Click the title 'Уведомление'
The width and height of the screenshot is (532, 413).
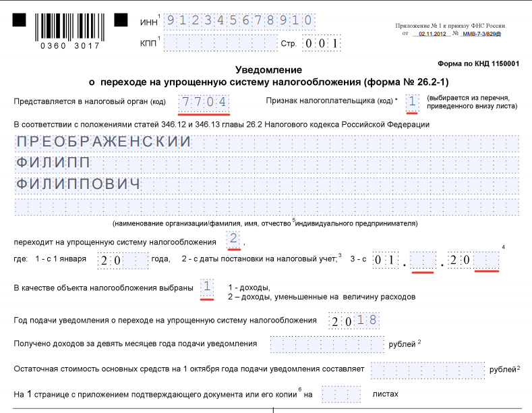269,70
